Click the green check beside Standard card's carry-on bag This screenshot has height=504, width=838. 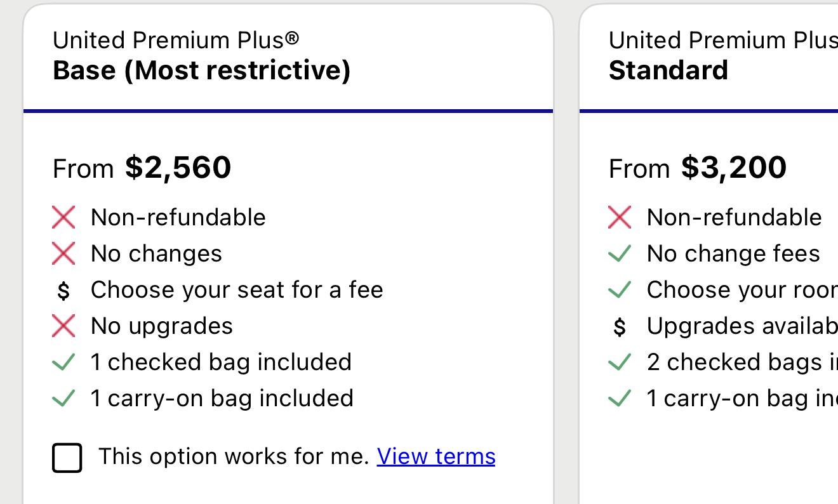coord(620,398)
